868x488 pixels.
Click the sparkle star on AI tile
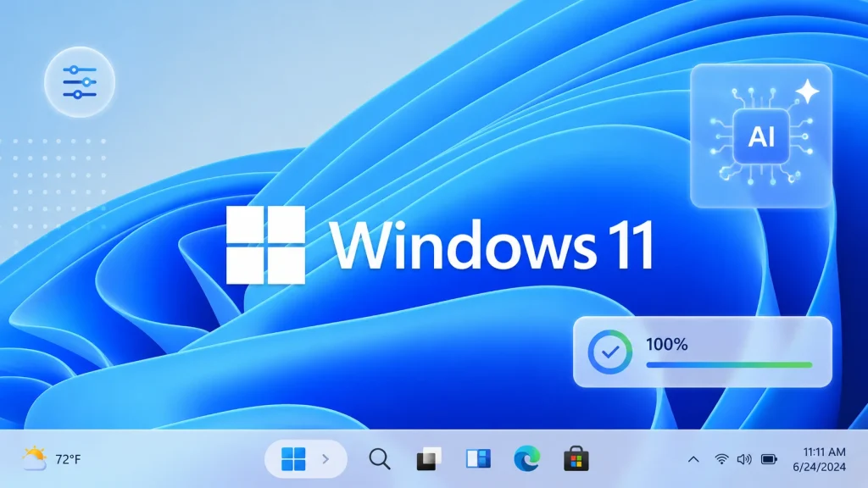click(808, 91)
